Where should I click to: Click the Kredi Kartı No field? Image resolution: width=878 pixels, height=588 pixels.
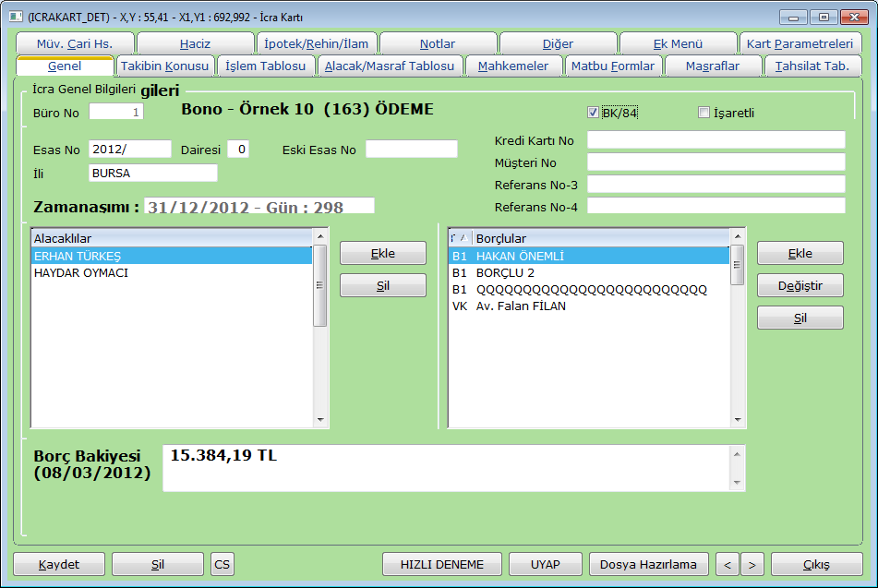[716, 140]
